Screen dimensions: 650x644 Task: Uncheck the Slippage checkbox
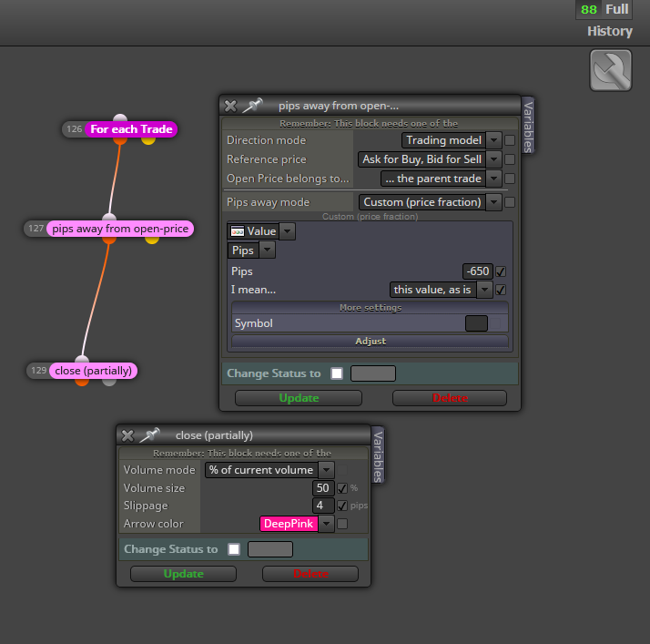click(x=342, y=506)
